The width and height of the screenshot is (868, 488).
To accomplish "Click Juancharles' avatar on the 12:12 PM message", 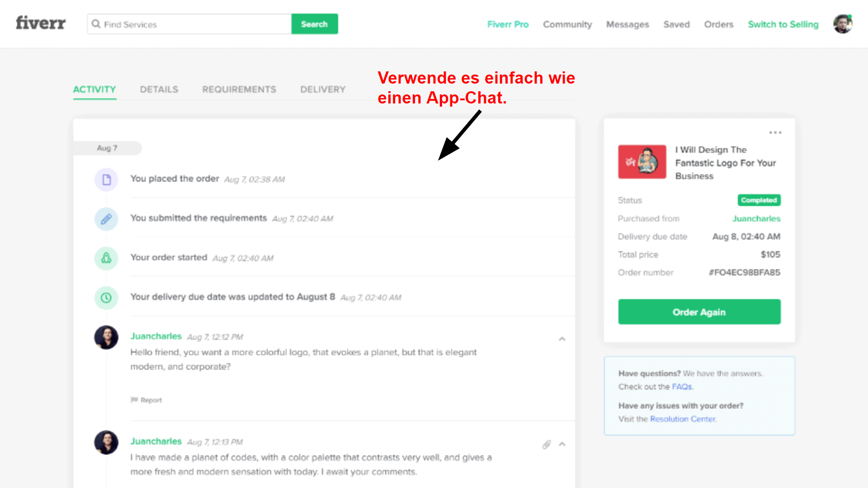I will click(x=106, y=337).
